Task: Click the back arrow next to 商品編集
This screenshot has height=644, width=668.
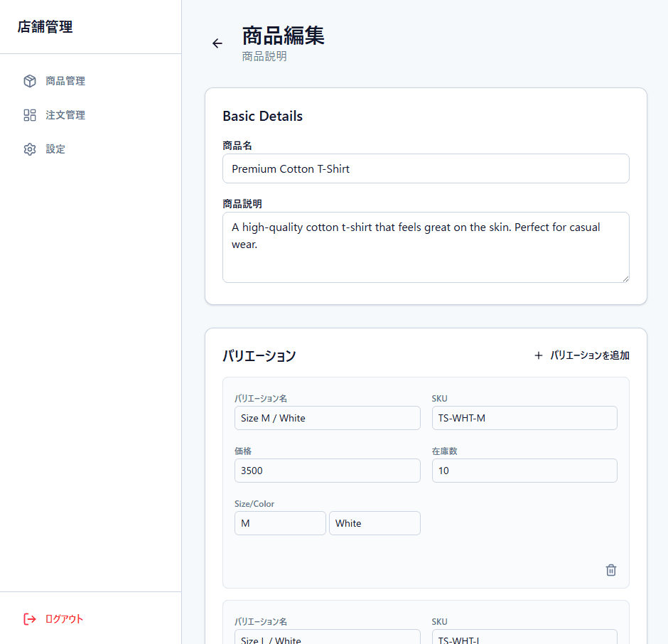Action: (217, 43)
